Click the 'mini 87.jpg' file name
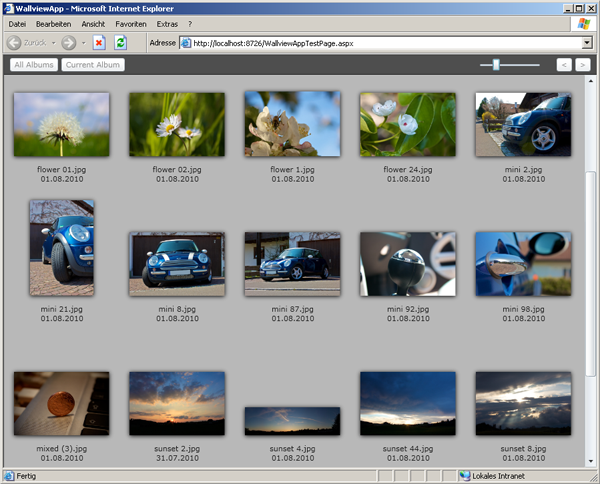The width and height of the screenshot is (600, 484). click(x=293, y=309)
